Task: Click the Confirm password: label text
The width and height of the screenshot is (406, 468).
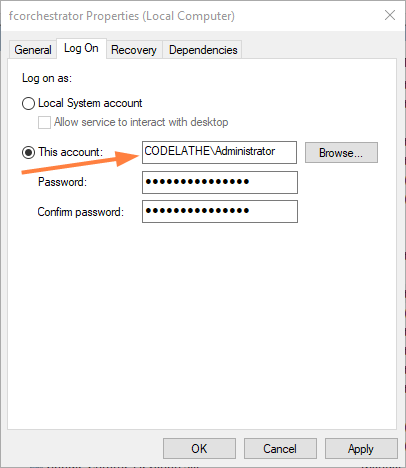Action: [x=81, y=212]
